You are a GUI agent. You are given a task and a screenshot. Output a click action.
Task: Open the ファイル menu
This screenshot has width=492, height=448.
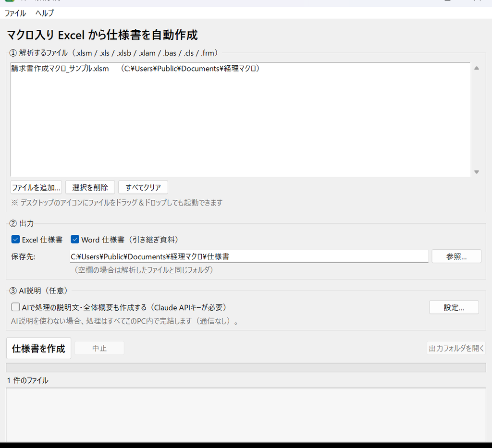click(x=15, y=13)
